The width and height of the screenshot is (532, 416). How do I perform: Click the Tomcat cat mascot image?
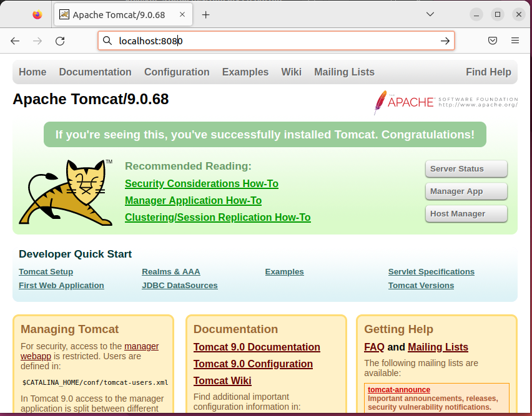[x=66, y=193]
